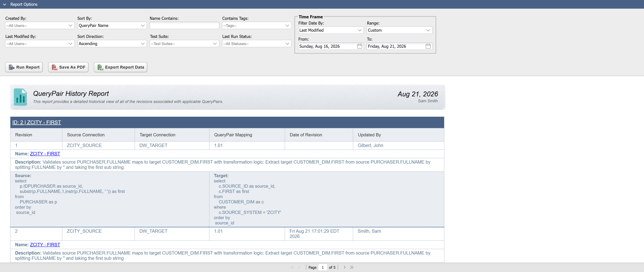The height and width of the screenshot is (272, 644).
Task: Click the page number input box
Action: pos(323,267)
